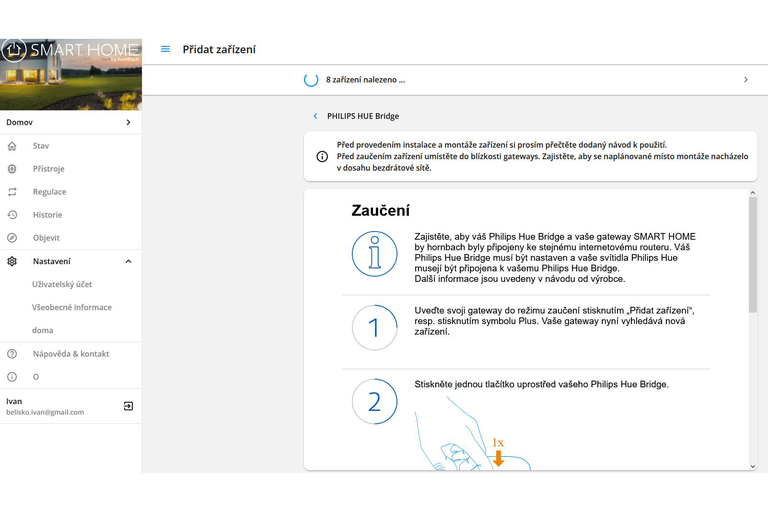
Task: Expand the found devices list chevron
Action: [746, 79]
